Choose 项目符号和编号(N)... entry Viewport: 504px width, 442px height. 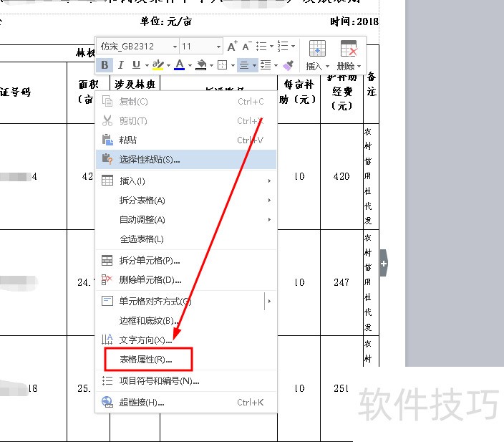pyautogui.click(x=186, y=381)
